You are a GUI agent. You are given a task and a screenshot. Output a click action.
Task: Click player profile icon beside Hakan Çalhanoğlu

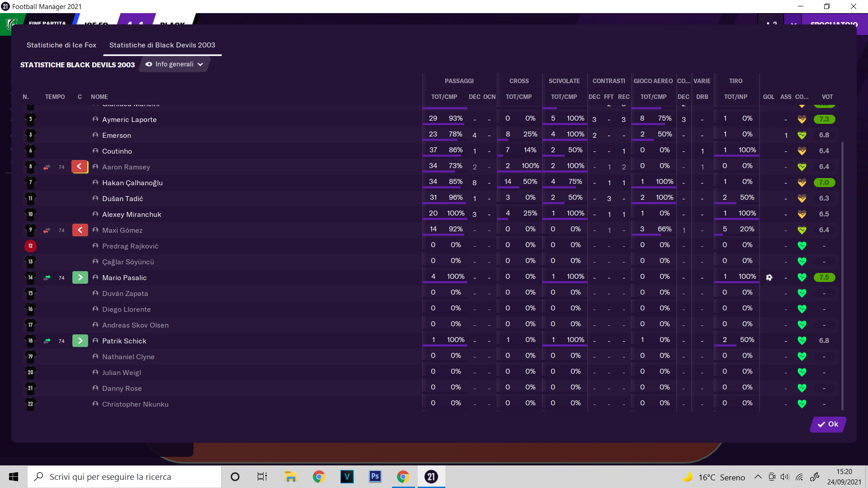click(95, 183)
